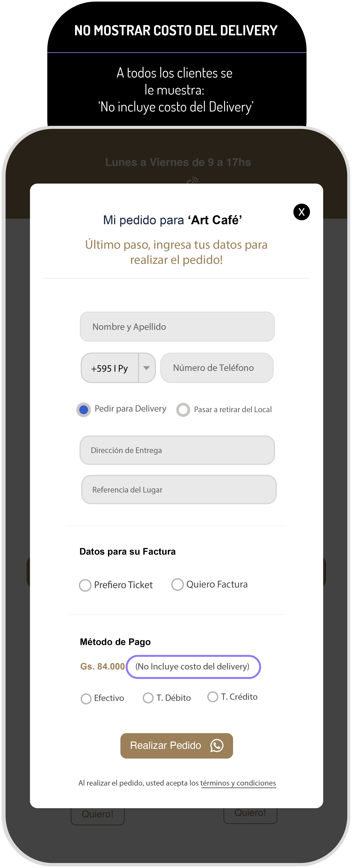The image size is (352, 868).
Task: Click the WhatsApp icon on Realizar Pedido
Action: point(217,745)
